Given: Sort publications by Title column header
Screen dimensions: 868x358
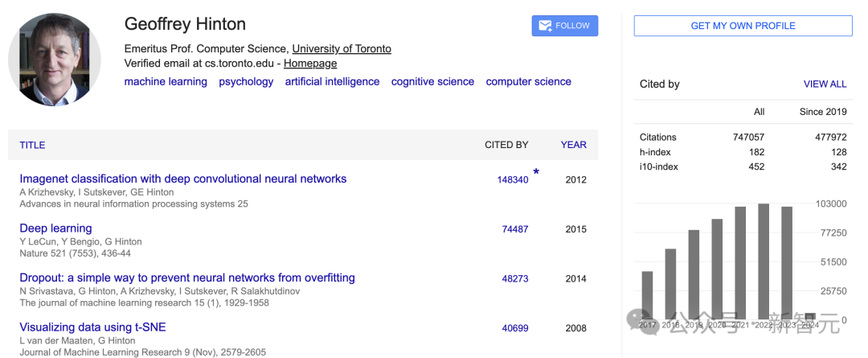Looking at the screenshot, I should (32, 145).
